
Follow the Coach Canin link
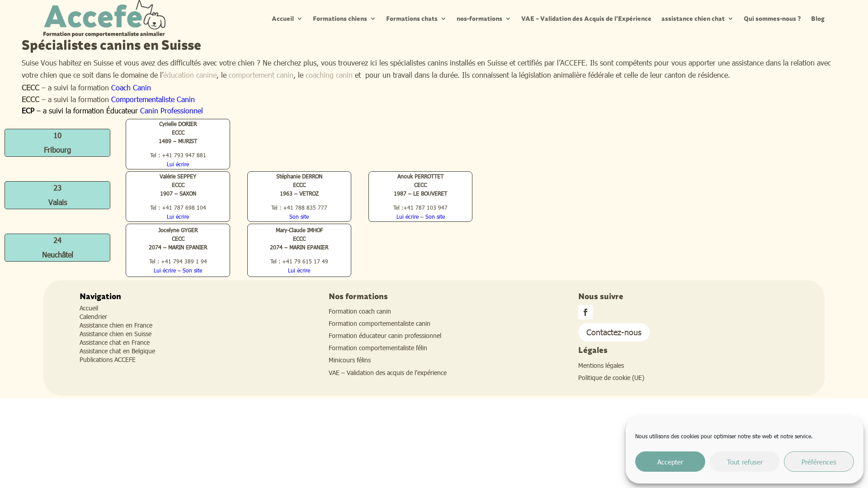tap(131, 87)
